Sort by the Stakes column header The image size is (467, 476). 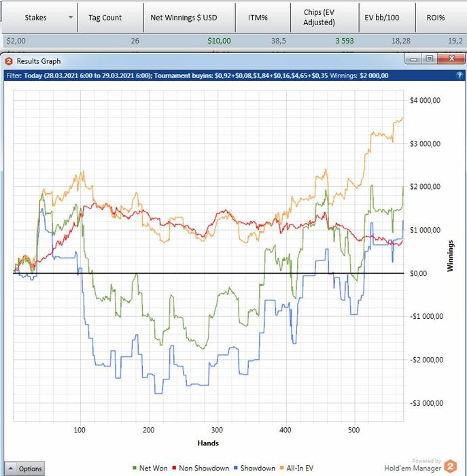(36, 18)
